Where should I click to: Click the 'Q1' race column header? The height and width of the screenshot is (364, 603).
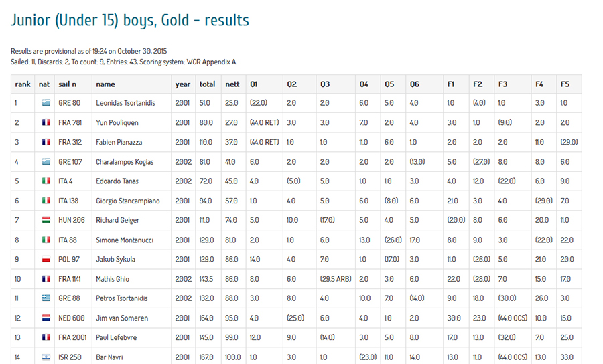point(254,84)
